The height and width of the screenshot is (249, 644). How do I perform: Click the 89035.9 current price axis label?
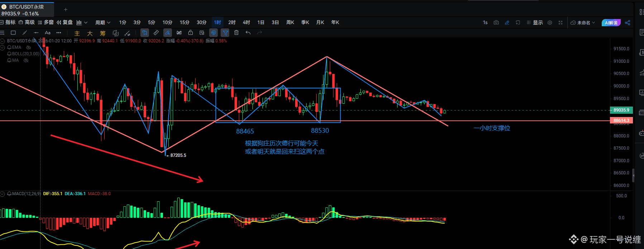621,110
